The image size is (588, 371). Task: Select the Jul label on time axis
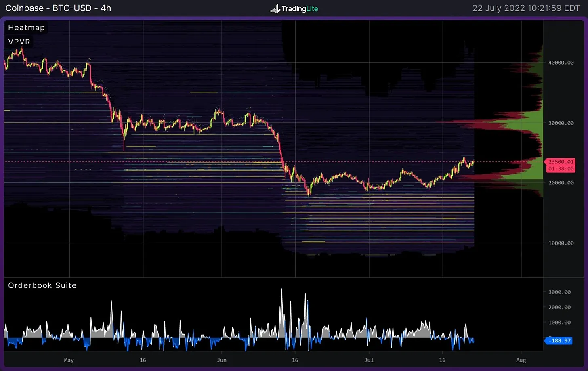(x=369, y=360)
